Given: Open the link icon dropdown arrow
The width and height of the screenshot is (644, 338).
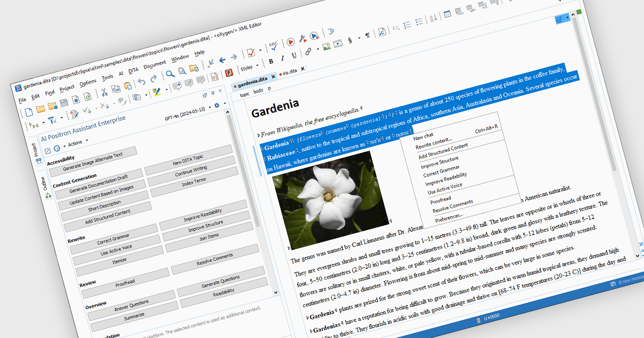Looking at the screenshot, I should click(x=318, y=49).
